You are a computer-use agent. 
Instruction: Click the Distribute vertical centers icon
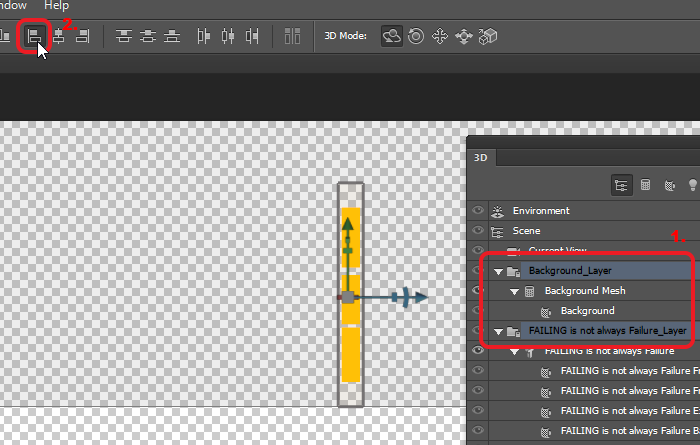point(148,36)
